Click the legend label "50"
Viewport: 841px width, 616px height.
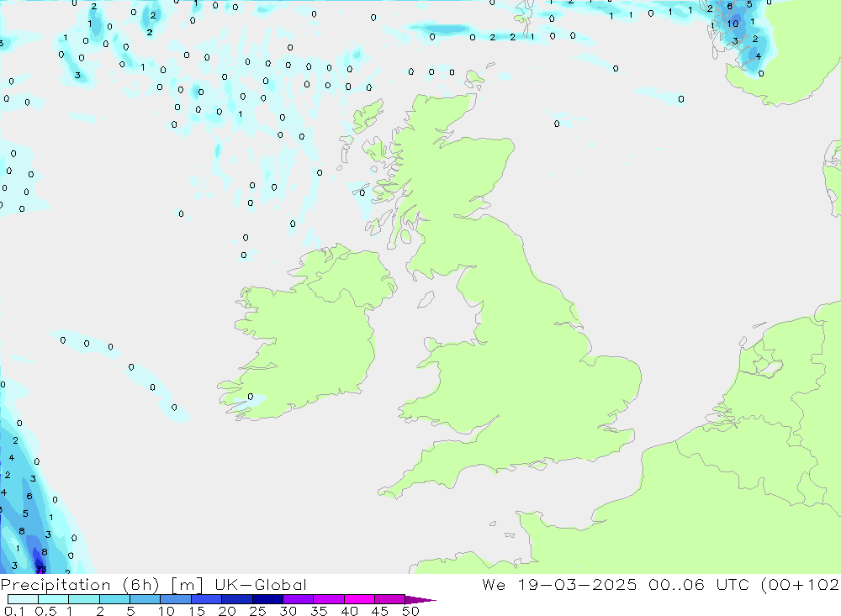pos(411,611)
